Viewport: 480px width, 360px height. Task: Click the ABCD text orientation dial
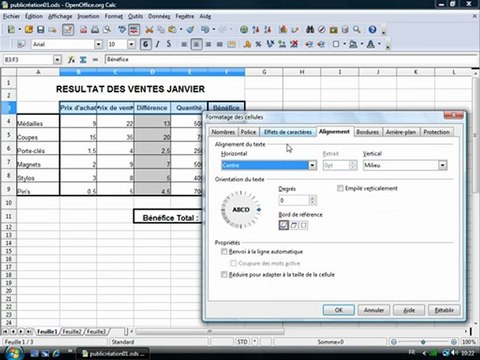pyautogui.click(x=241, y=210)
